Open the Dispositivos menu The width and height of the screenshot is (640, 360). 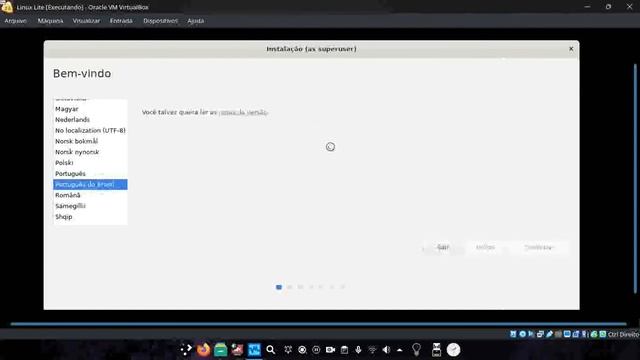click(x=160, y=21)
